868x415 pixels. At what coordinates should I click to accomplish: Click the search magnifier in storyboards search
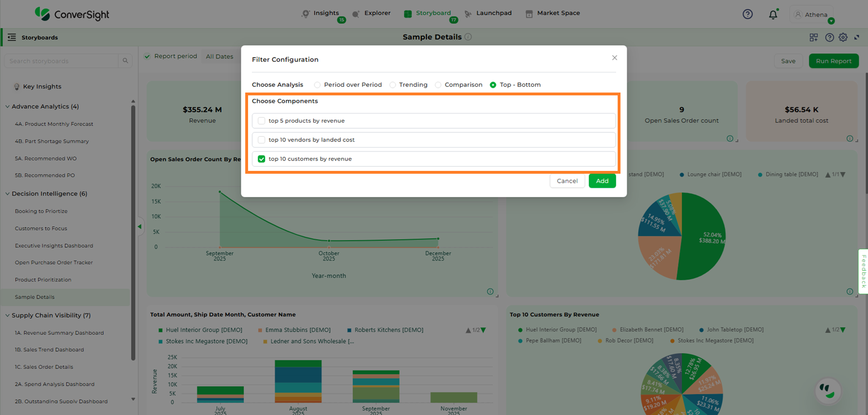pyautogui.click(x=125, y=61)
